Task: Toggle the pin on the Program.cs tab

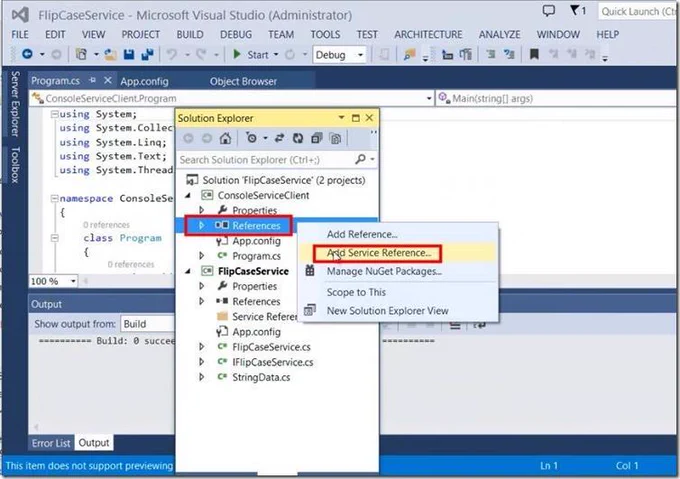Action: point(92,80)
